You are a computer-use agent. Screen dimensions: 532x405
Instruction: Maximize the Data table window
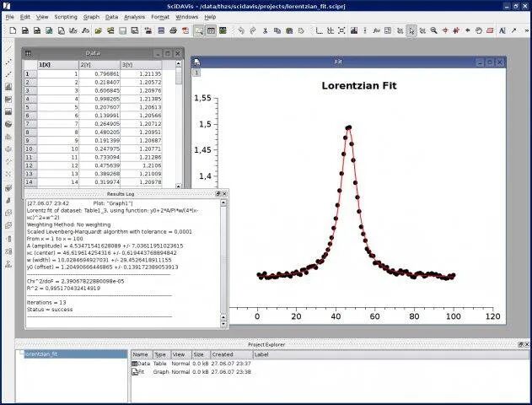167,54
